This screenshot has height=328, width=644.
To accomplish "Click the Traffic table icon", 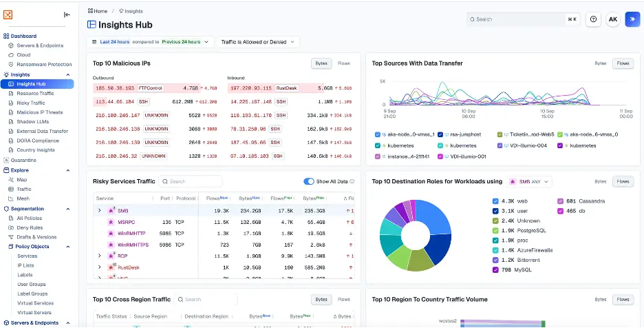I will click(11, 189).
